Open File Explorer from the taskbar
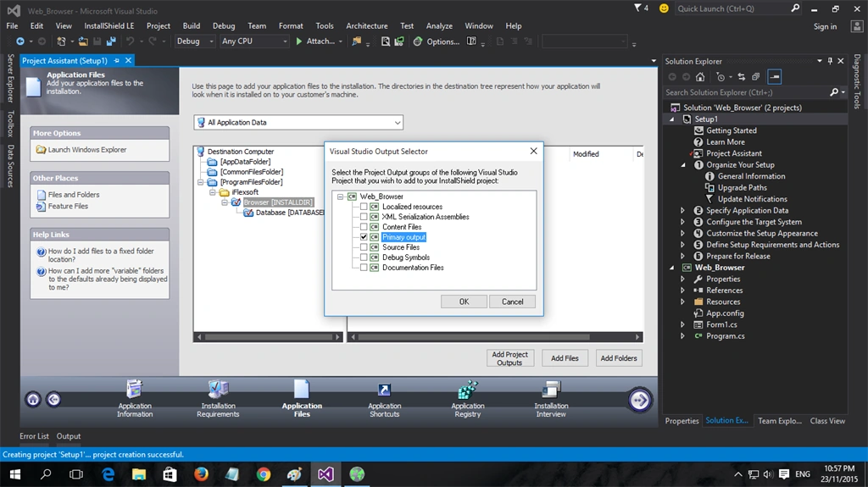Viewport: 868px width, 487px height. tap(138, 474)
